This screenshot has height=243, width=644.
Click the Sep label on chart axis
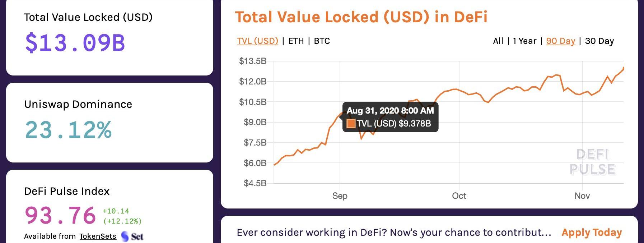pyautogui.click(x=340, y=196)
